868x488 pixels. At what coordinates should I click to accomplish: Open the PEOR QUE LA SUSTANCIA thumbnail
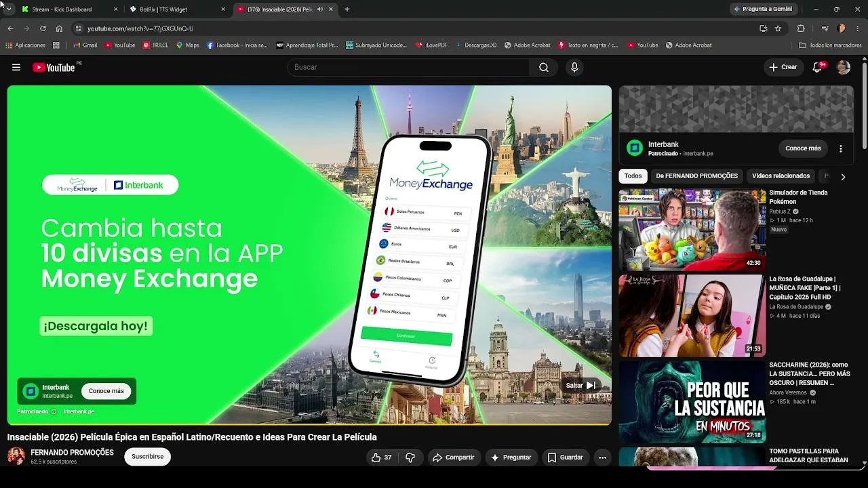(692, 402)
